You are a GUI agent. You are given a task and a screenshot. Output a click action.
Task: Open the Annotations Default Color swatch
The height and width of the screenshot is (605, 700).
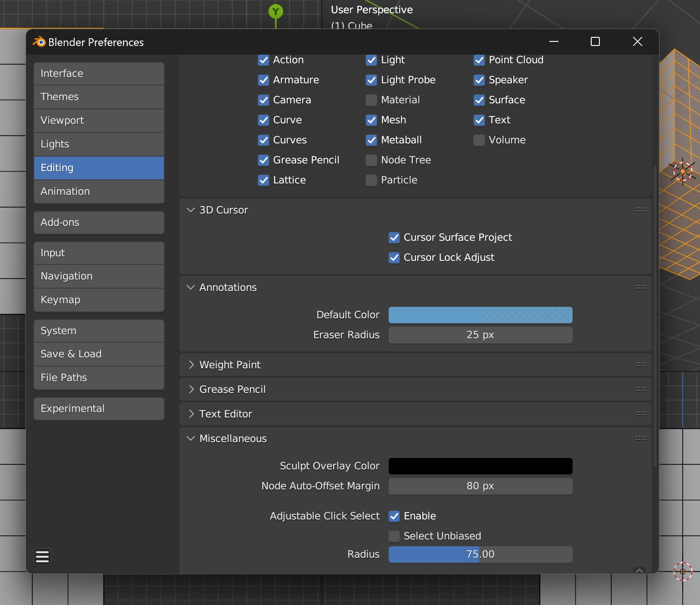pos(480,315)
